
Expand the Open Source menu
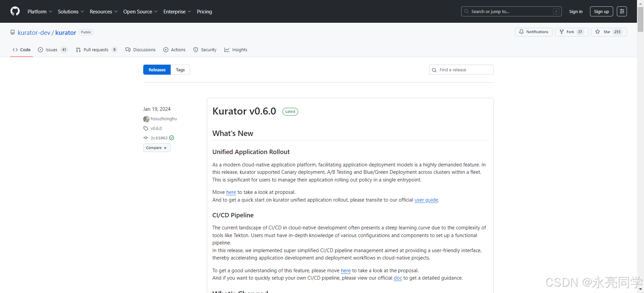(140, 11)
